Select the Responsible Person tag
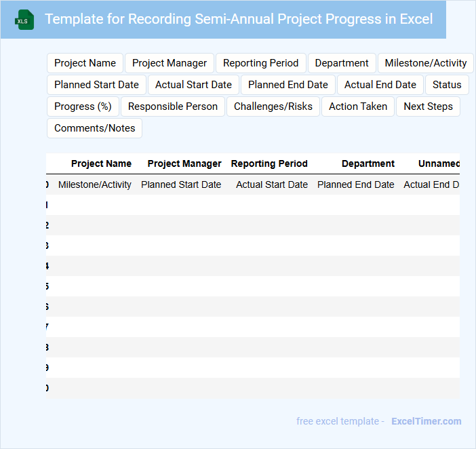Screen dimensions: 476x449 tap(173, 106)
